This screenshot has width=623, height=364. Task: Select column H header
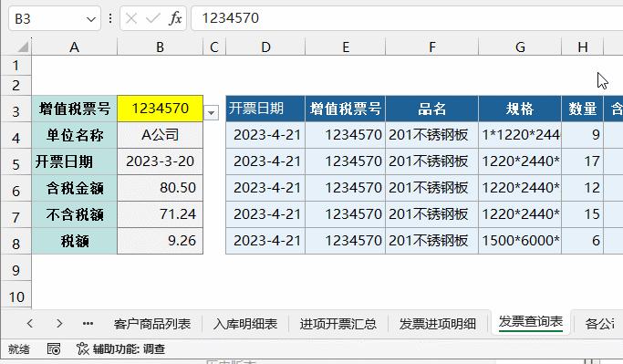583,47
